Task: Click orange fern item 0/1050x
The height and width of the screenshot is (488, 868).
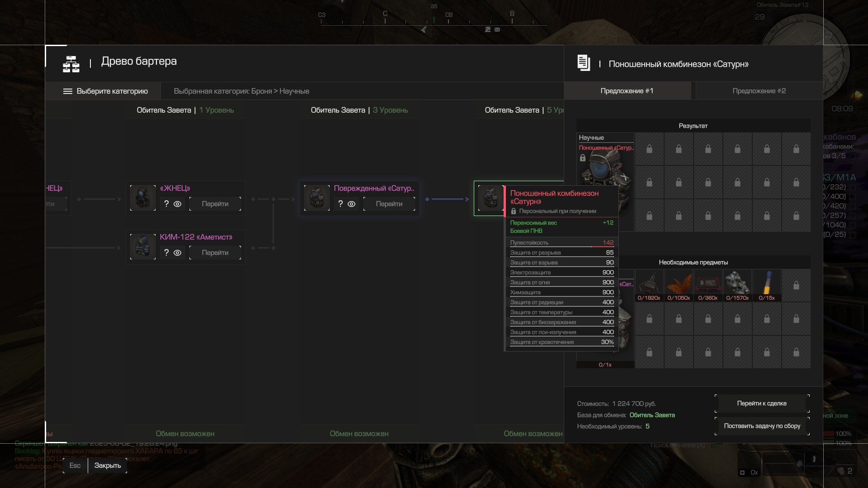Action: tap(679, 285)
